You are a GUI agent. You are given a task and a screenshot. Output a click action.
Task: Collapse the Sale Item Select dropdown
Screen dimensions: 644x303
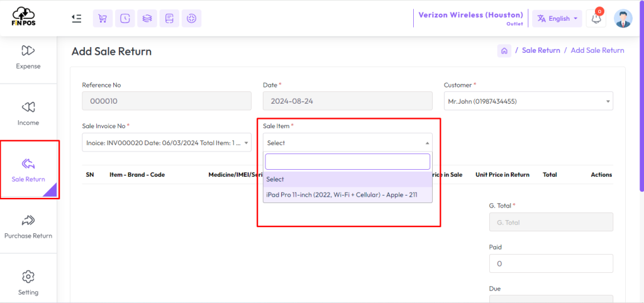click(347, 143)
